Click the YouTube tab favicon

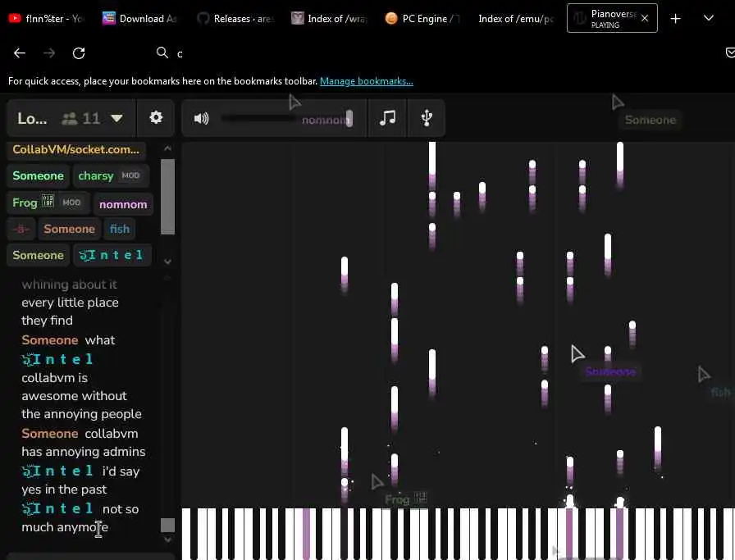(15, 18)
